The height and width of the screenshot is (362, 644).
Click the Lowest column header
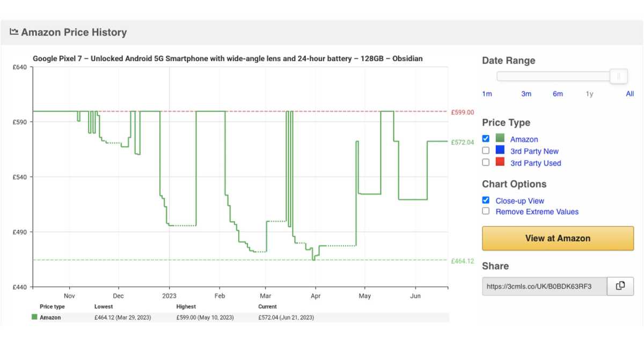pyautogui.click(x=104, y=307)
